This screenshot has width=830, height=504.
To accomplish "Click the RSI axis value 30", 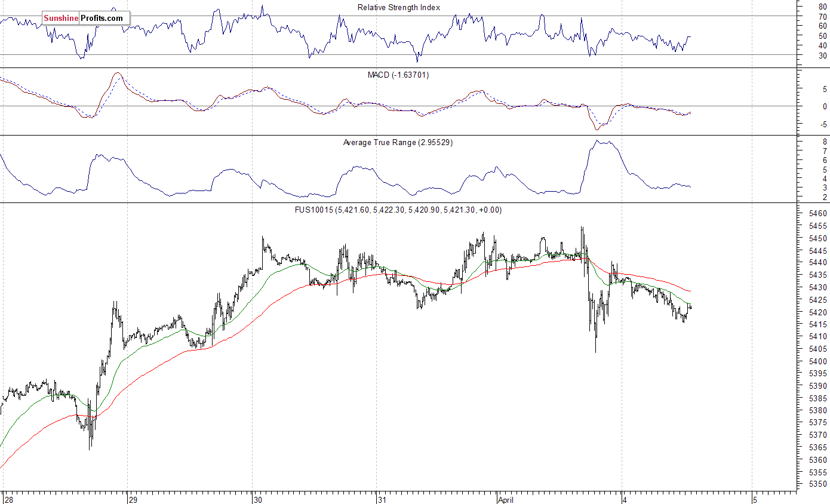I will [x=823, y=55].
